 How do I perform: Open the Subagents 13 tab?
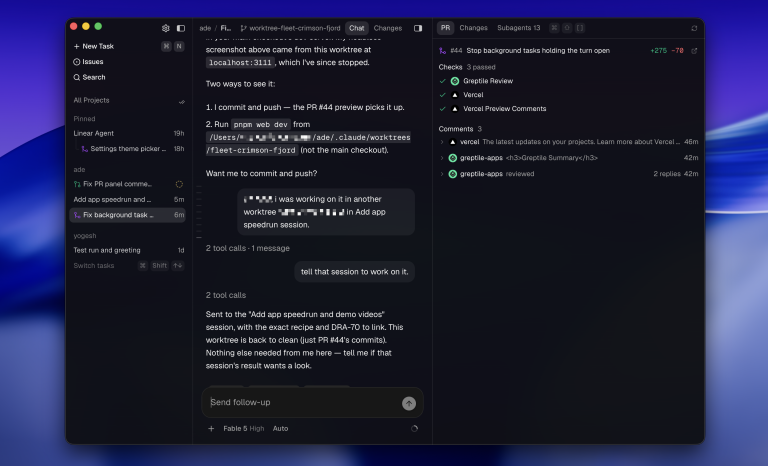(518, 28)
